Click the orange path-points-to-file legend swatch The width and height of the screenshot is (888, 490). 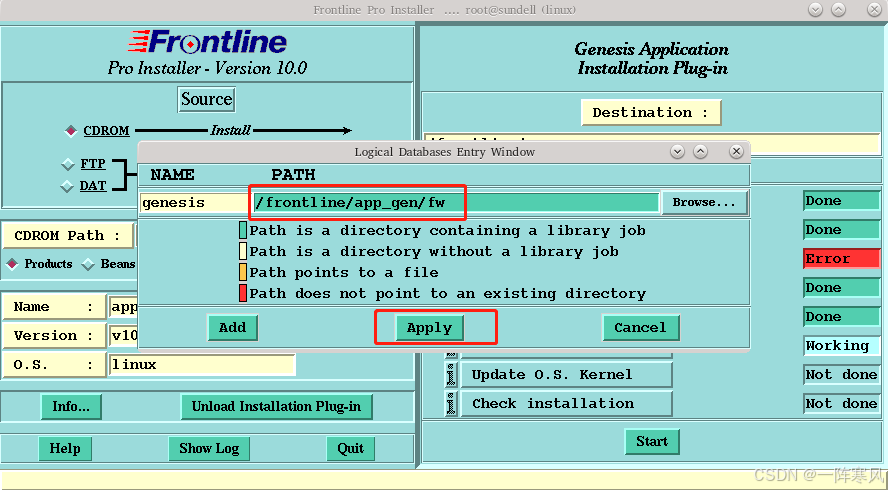point(243,272)
